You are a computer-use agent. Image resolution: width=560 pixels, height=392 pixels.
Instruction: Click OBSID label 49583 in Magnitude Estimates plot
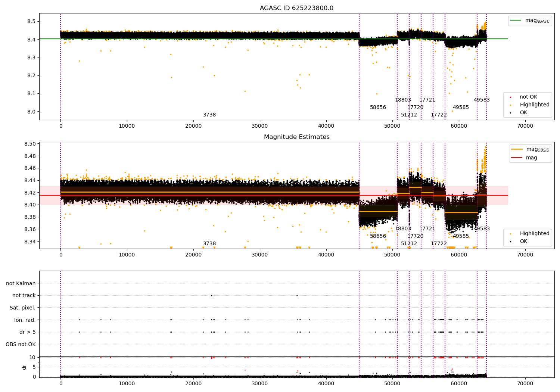pos(482,229)
